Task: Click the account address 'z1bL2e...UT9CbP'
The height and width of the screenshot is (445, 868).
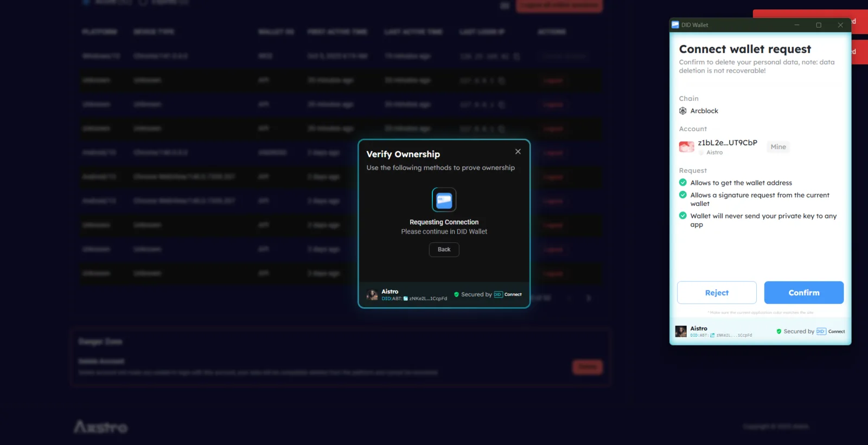Action: coord(727,143)
